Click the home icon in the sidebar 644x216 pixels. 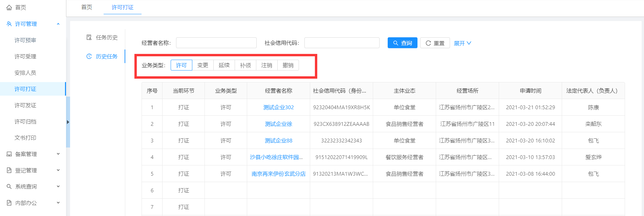(9, 7)
